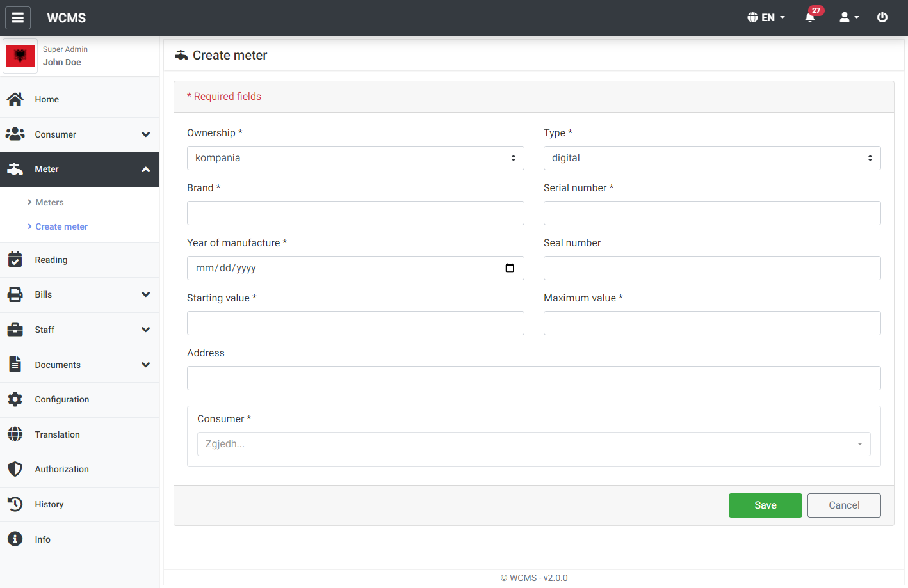Open the Authorization menu item
Image resolution: width=908 pixels, height=588 pixels.
tap(79, 469)
